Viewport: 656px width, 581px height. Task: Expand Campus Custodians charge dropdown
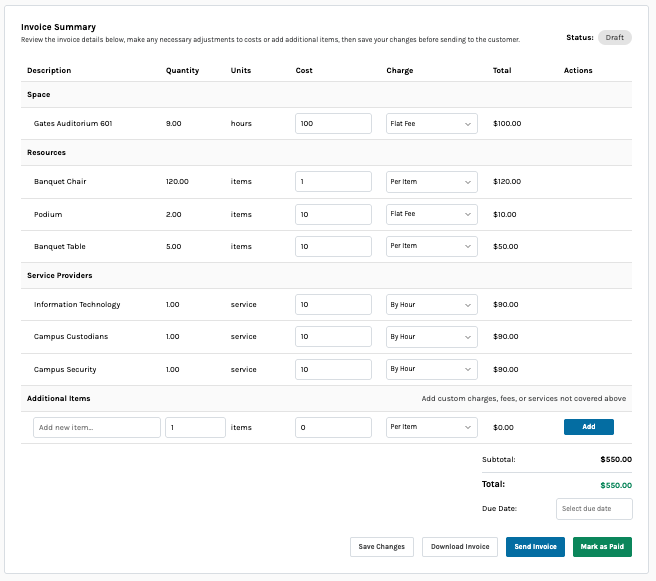pyautogui.click(x=431, y=337)
